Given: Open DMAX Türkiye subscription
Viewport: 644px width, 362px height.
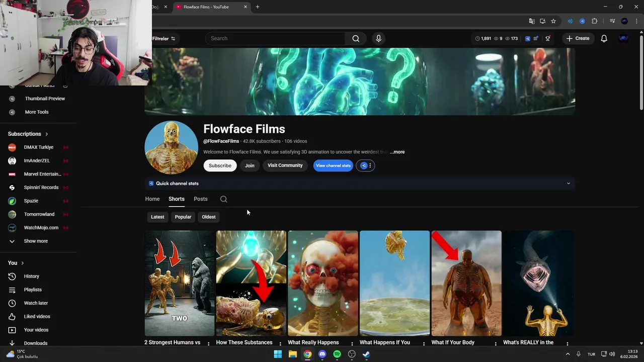Looking at the screenshot, I should tap(39, 147).
